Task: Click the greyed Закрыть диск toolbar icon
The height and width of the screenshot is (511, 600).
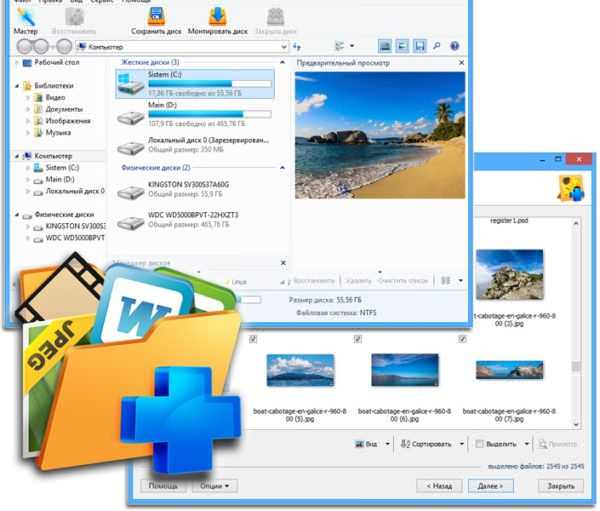Action: pos(276,19)
